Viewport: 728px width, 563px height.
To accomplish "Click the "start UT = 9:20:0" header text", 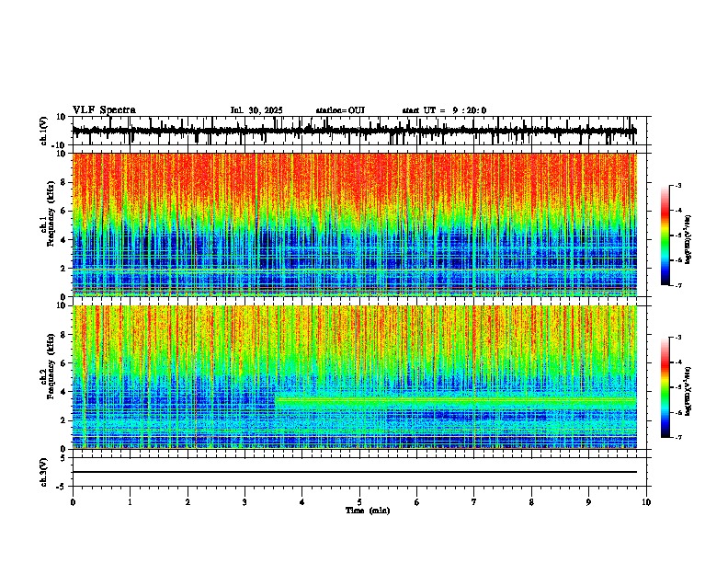I will [444, 110].
